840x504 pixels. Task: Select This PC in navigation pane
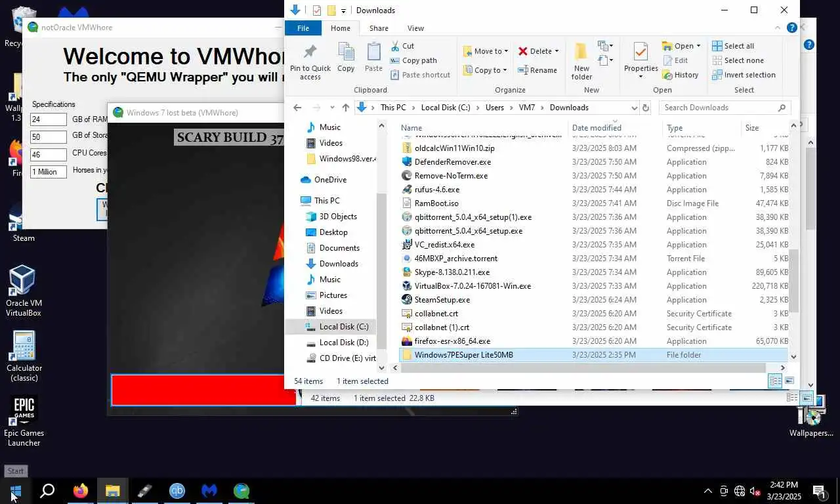[327, 201]
